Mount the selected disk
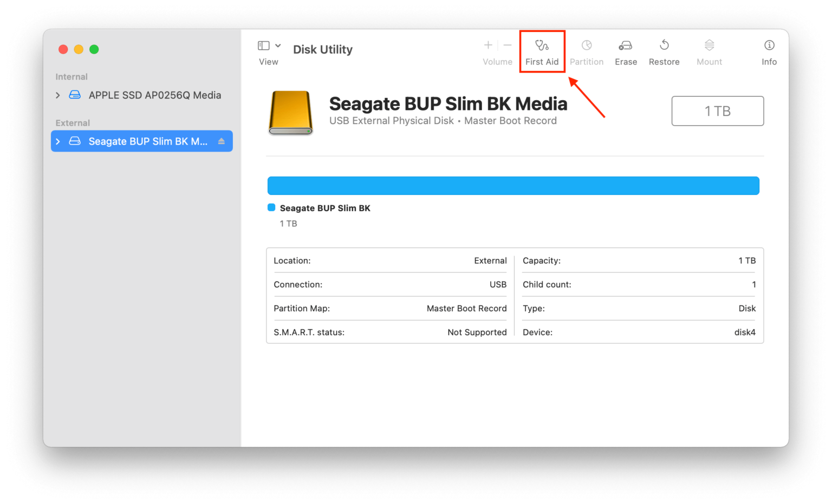Image resolution: width=832 pixels, height=504 pixels. pos(709,51)
